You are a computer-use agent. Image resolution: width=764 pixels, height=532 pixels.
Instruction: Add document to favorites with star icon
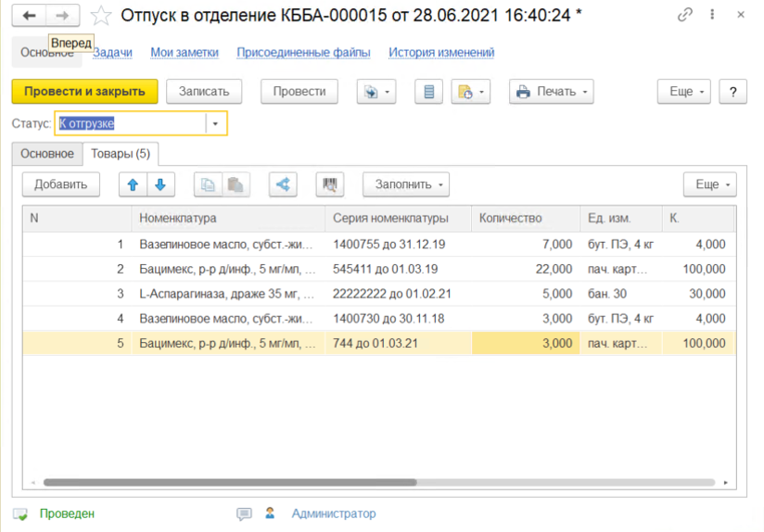(101, 15)
